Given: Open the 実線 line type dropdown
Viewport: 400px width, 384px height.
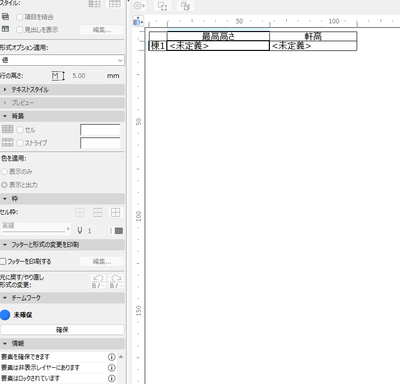Looking at the screenshot, I should (36, 228).
